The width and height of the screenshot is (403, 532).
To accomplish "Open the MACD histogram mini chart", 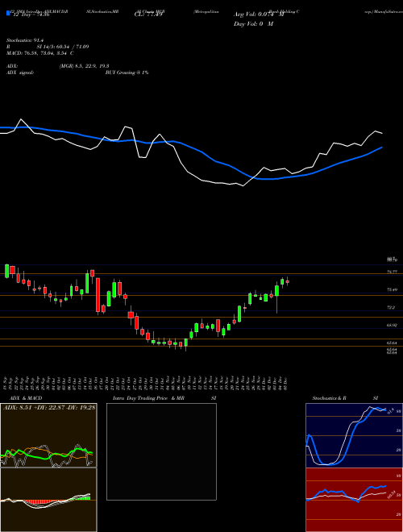I will 48,500.
